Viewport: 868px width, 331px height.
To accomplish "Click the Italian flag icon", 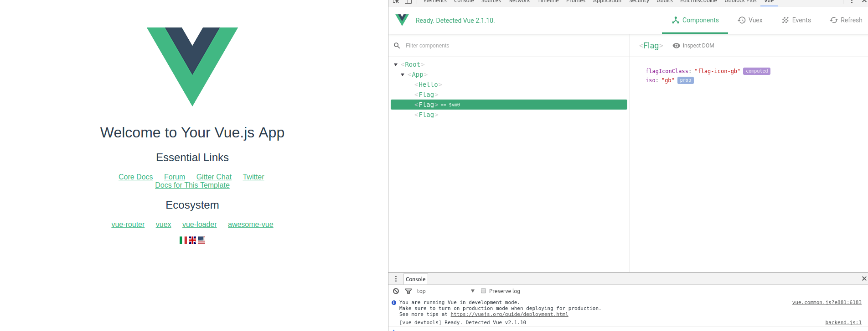I will click(x=183, y=240).
